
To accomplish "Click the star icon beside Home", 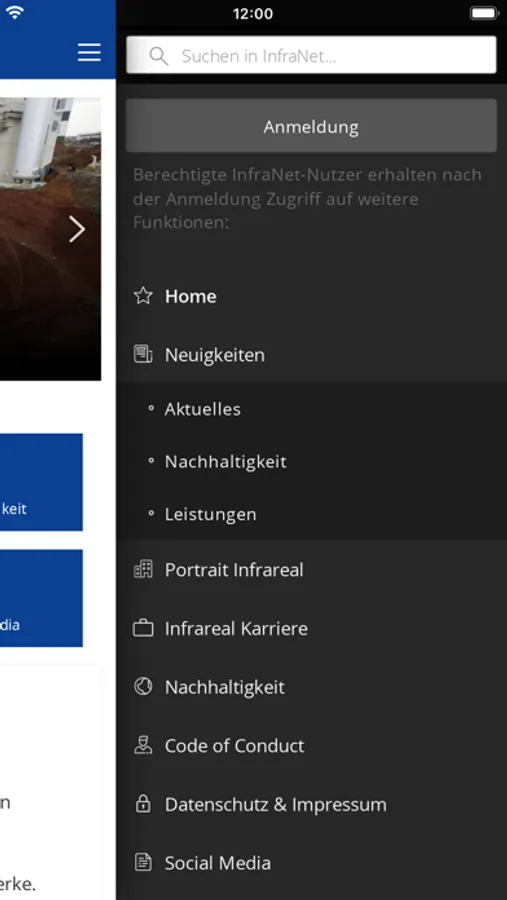I will tap(143, 296).
